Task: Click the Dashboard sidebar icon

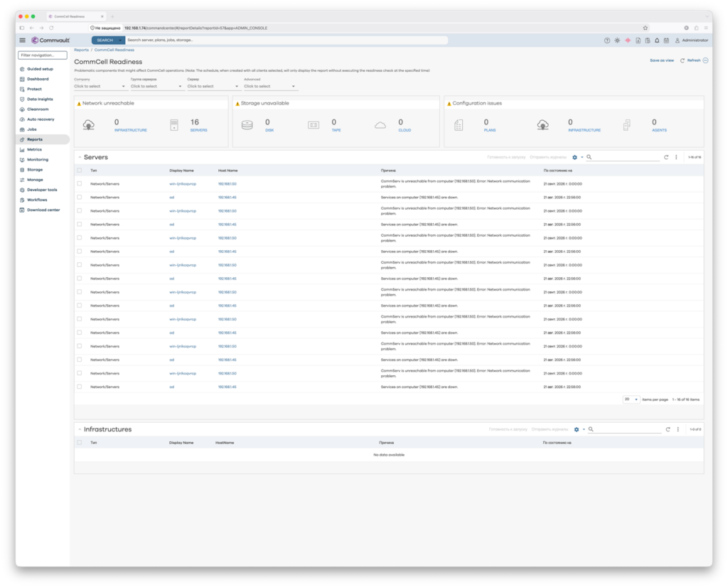Action: (22, 79)
